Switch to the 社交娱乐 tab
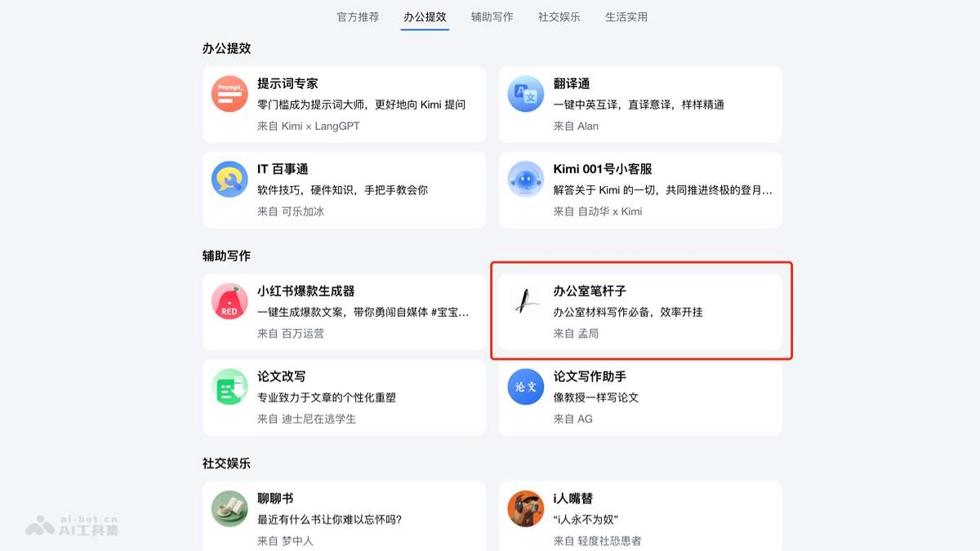 pyautogui.click(x=559, y=16)
